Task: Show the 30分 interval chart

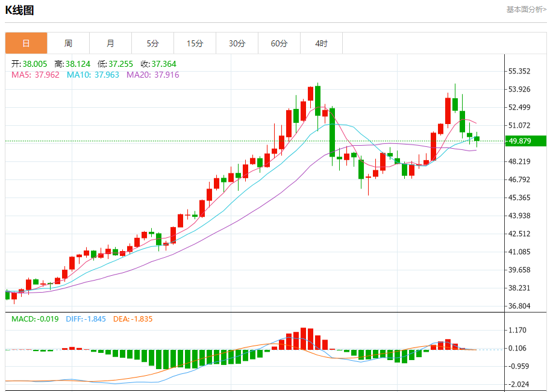Action: pyautogui.click(x=237, y=43)
